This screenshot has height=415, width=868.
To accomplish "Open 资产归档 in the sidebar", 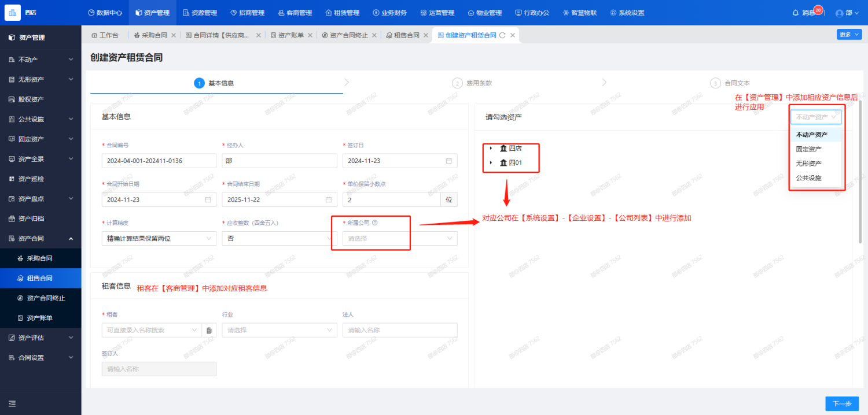I will coord(41,218).
